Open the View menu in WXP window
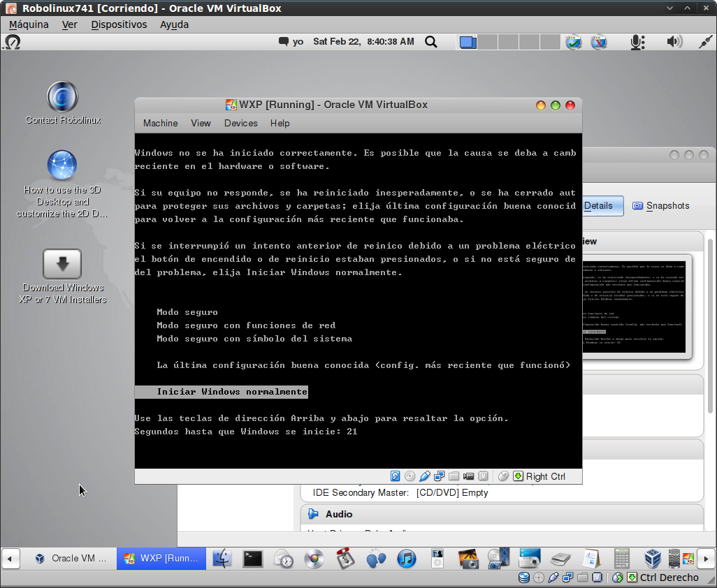This screenshot has height=588, width=717. tap(201, 123)
